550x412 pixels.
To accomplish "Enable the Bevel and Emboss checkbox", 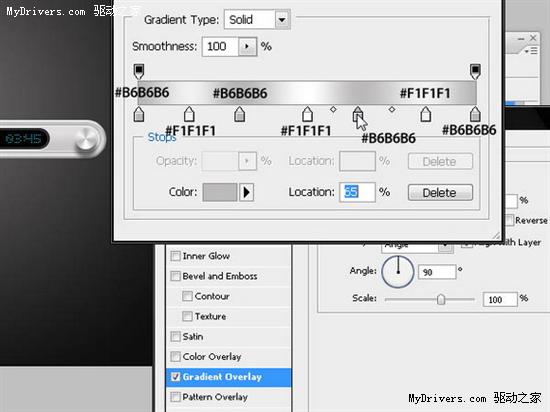I will click(x=175, y=276).
